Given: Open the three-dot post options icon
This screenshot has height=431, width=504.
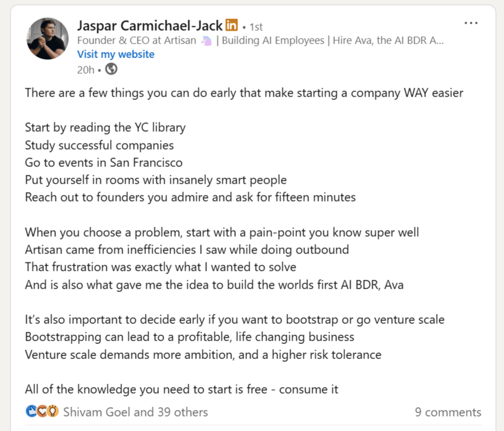Looking at the screenshot, I should (x=471, y=22).
